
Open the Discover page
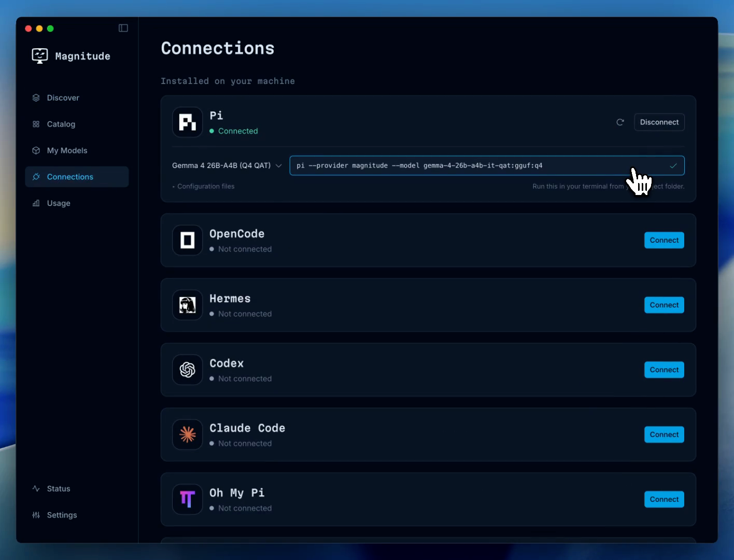pos(77,98)
